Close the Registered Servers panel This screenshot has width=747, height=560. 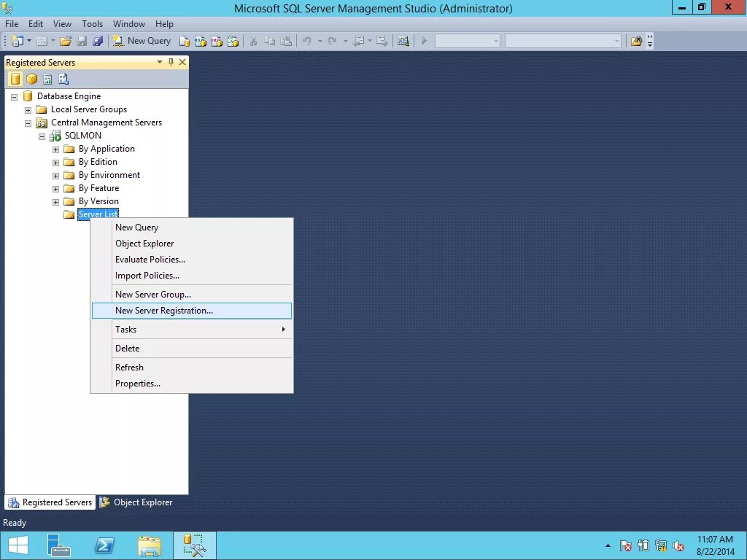(x=182, y=63)
